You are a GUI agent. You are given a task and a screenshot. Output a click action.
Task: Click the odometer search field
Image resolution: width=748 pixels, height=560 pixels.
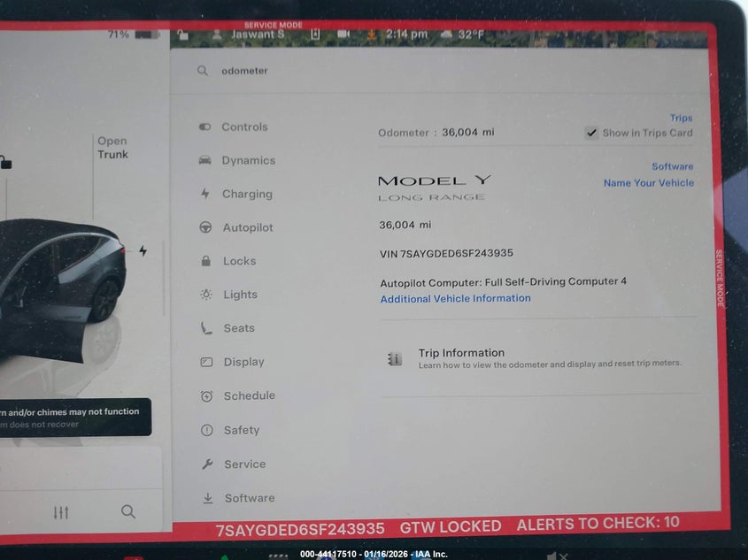(439, 71)
